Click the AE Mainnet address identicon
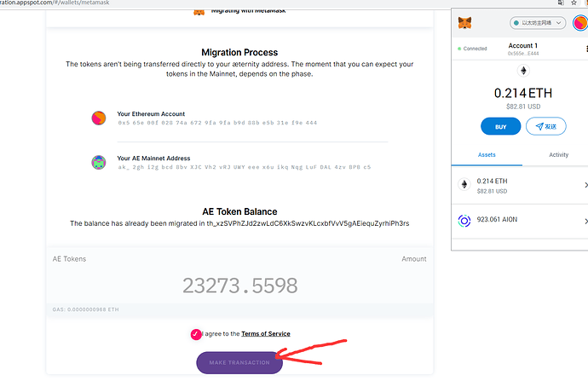The height and width of the screenshot is (381, 588). click(x=99, y=163)
